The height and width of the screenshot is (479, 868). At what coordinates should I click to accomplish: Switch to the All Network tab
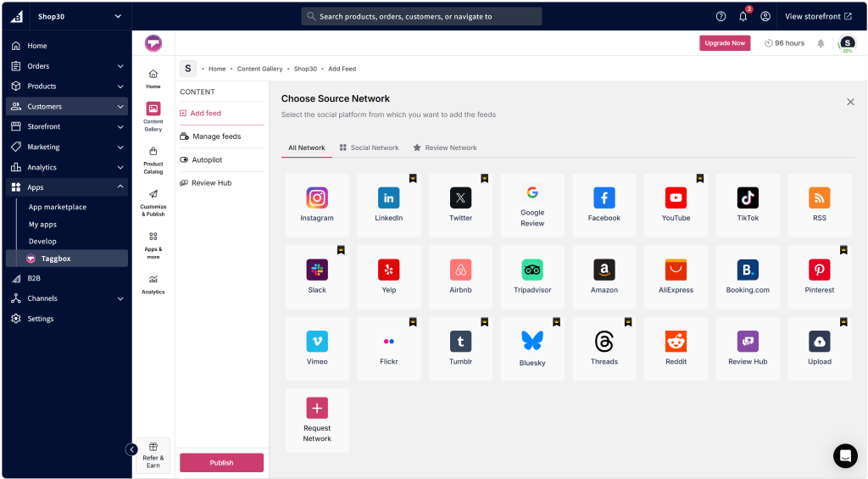[307, 148]
